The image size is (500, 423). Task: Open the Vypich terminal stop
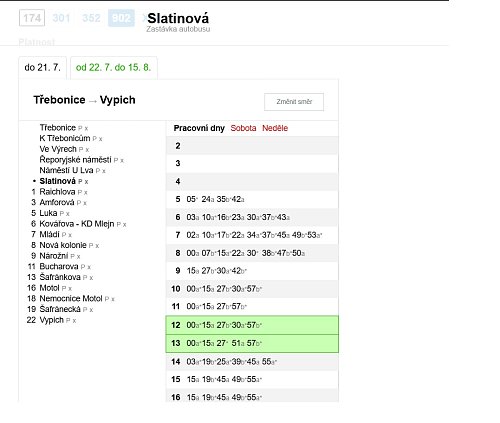click(51, 320)
